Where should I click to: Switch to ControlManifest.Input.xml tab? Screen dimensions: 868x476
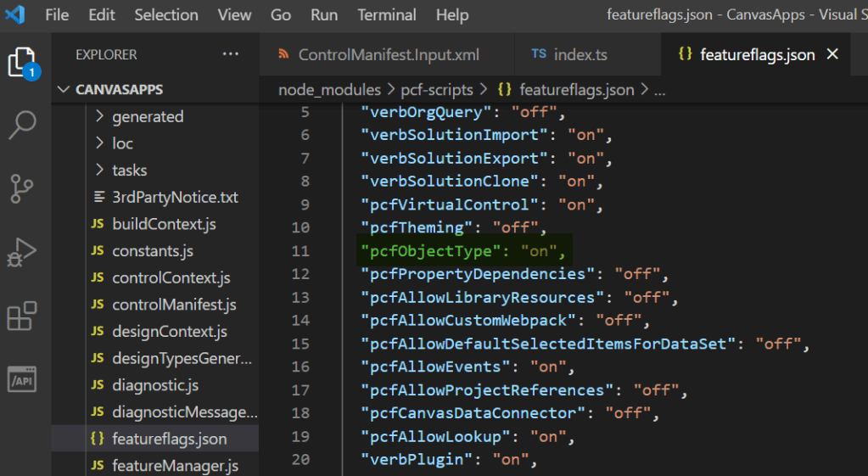(x=388, y=54)
